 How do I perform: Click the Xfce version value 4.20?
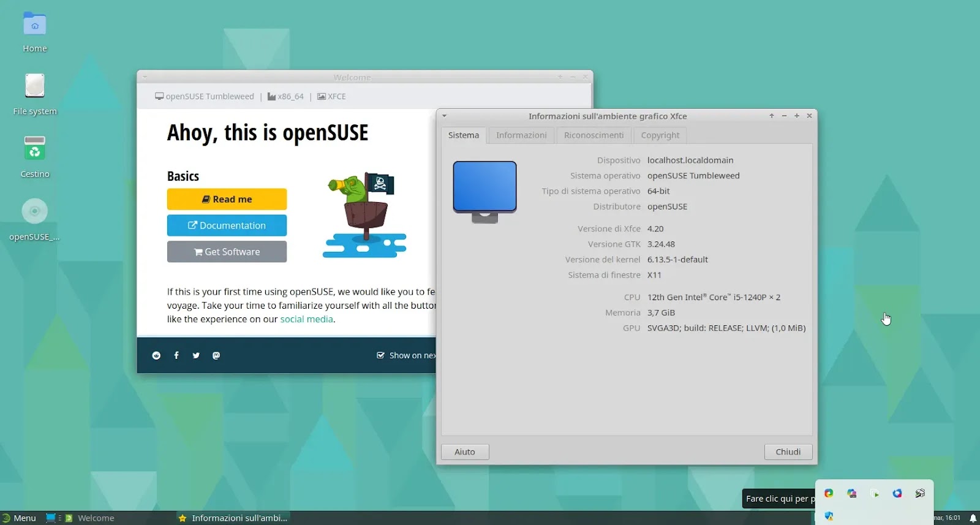655,229
